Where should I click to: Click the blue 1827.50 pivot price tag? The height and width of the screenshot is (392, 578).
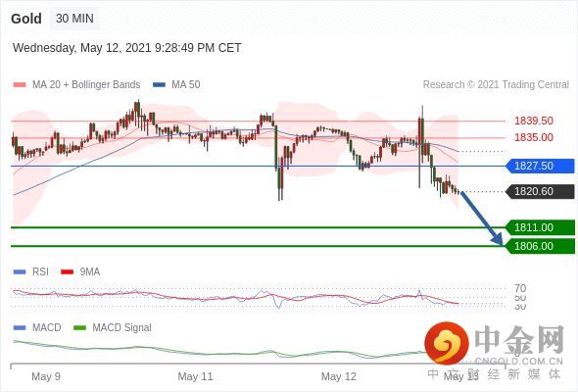540,166
